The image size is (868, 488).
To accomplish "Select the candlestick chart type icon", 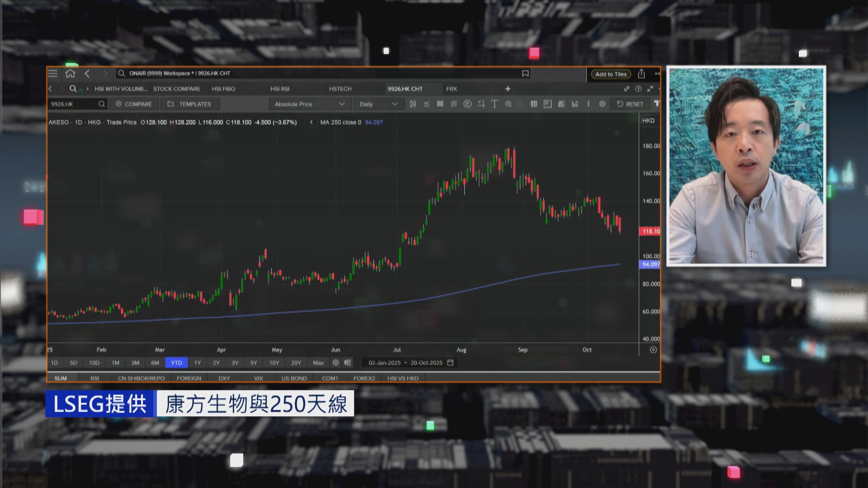I will click(x=414, y=104).
